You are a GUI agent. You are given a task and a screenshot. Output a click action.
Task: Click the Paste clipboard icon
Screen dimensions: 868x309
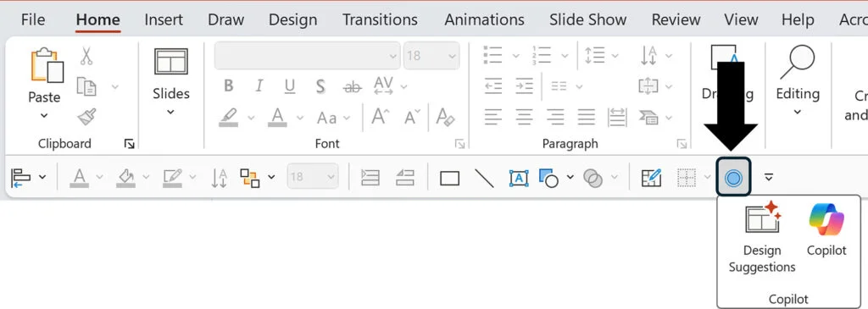tap(47, 65)
